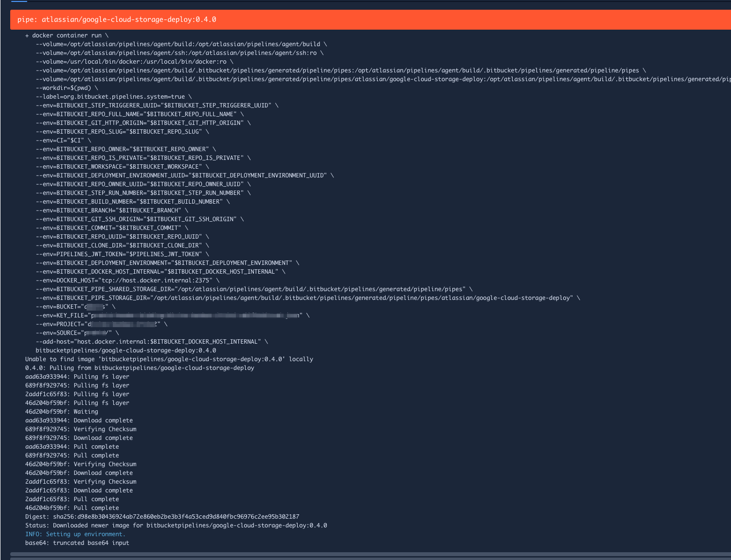Viewport: 731px width, 560px height.
Task: Click the "+ docker container run" line
Action: (x=67, y=35)
